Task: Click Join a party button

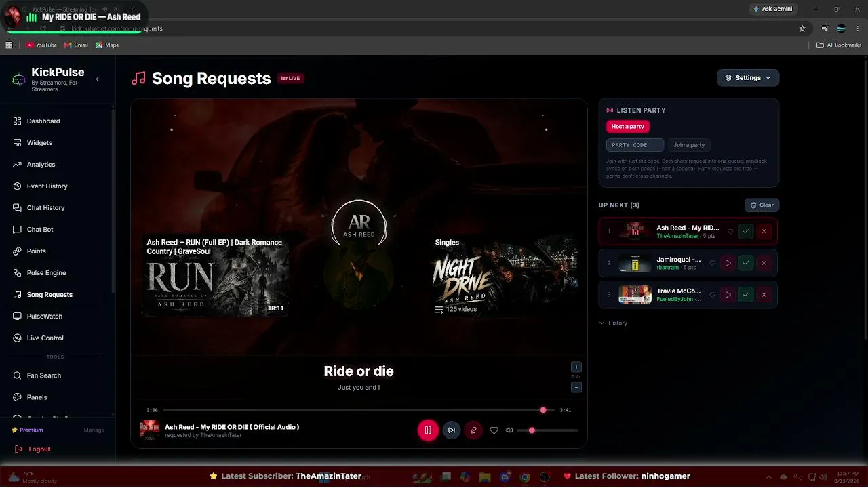Action: (x=689, y=145)
